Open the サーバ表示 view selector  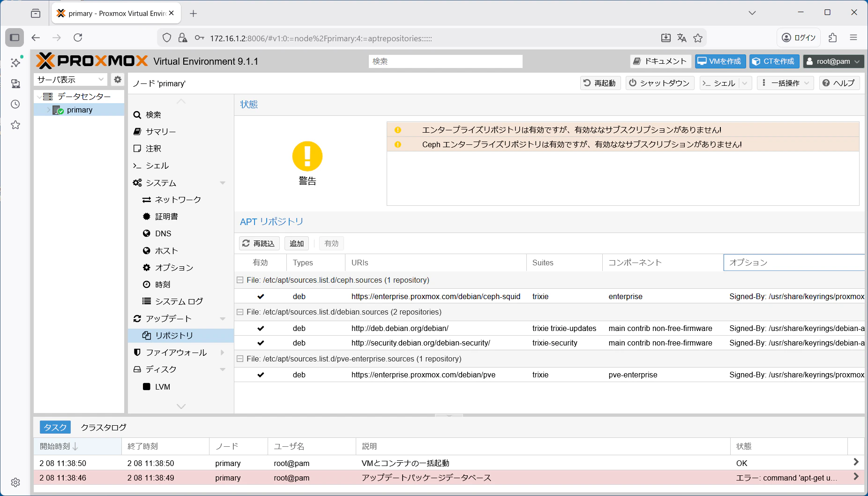point(71,80)
